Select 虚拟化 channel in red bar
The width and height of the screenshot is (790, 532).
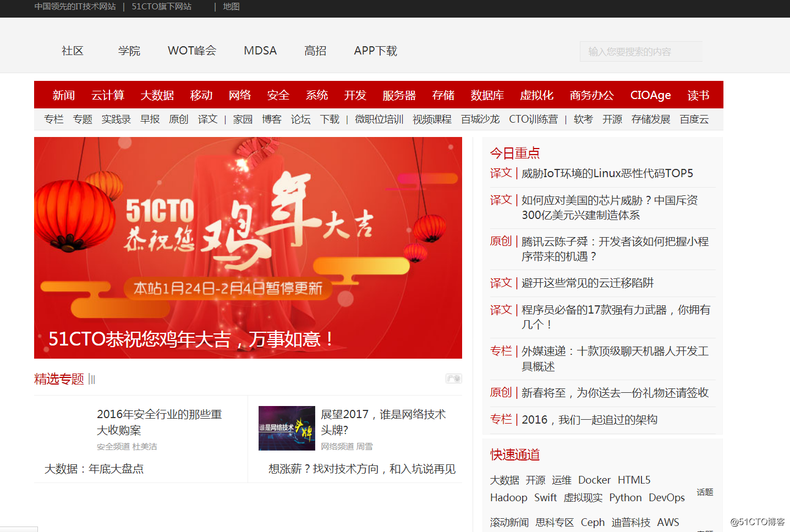click(x=537, y=95)
